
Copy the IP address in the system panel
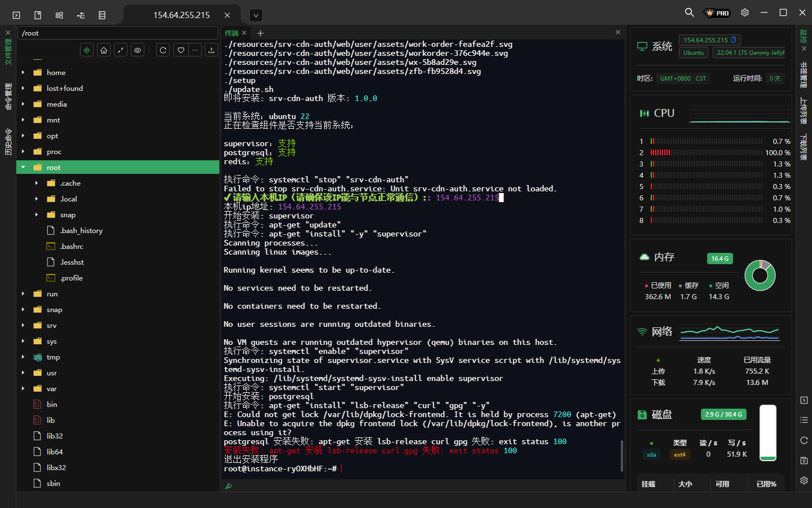pyautogui.click(x=734, y=40)
